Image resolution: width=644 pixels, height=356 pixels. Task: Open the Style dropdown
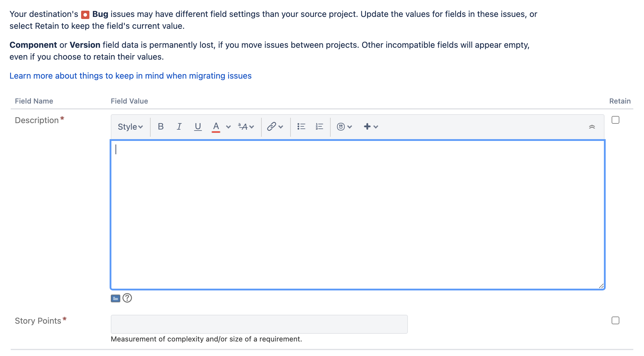tap(130, 127)
